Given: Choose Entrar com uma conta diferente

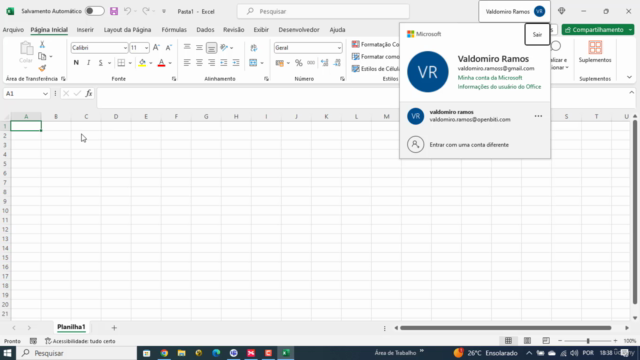Looking at the screenshot, I should (x=469, y=145).
